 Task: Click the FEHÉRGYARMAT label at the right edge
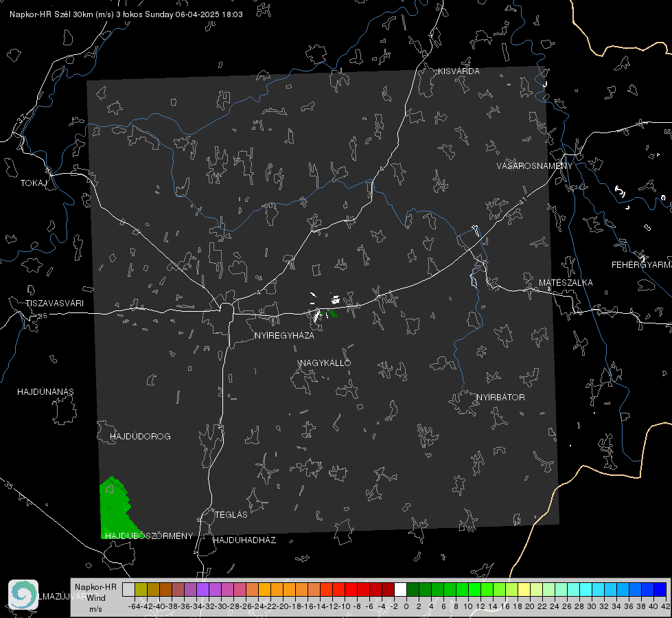point(641,265)
